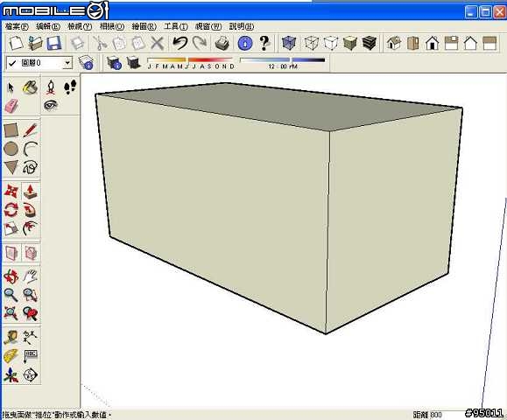Choose the Scale tool
Screen dimensions: 507x420
[11, 228]
